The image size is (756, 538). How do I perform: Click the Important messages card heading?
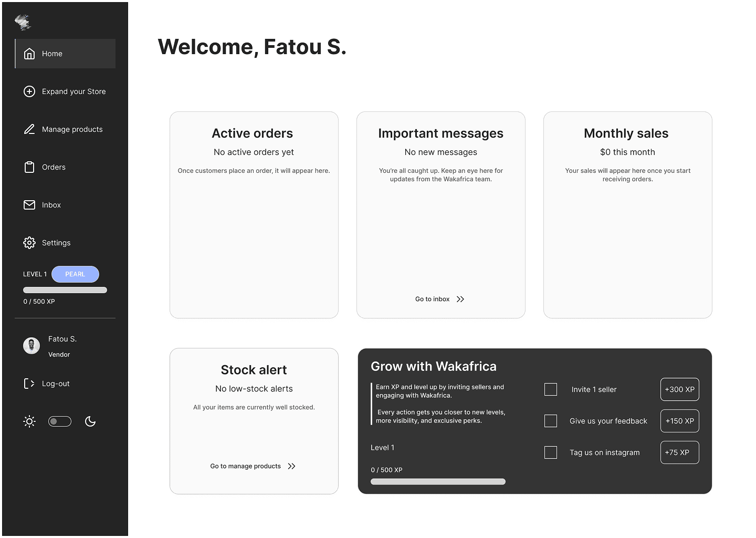(441, 133)
